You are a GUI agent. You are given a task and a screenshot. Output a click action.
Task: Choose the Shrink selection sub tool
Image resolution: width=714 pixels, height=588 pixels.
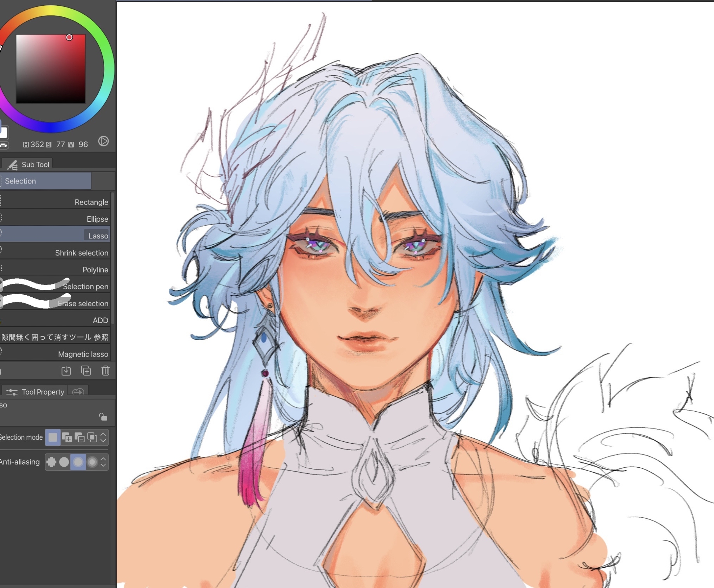(x=81, y=253)
